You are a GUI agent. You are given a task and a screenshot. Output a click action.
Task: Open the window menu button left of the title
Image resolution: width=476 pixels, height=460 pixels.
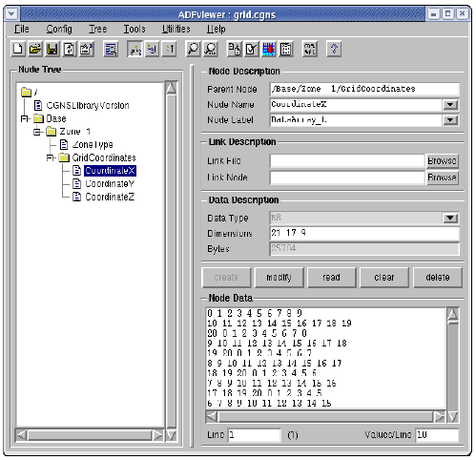click(12, 13)
